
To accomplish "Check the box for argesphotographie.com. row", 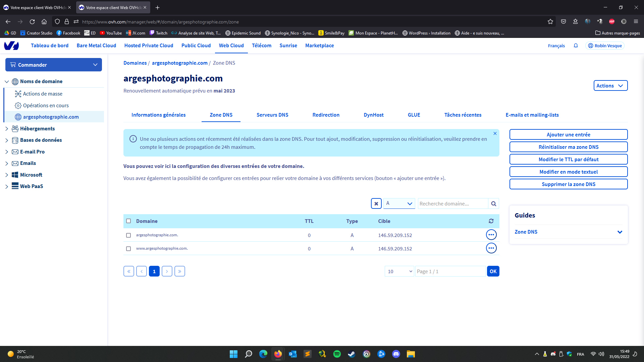I will pos(128,235).
